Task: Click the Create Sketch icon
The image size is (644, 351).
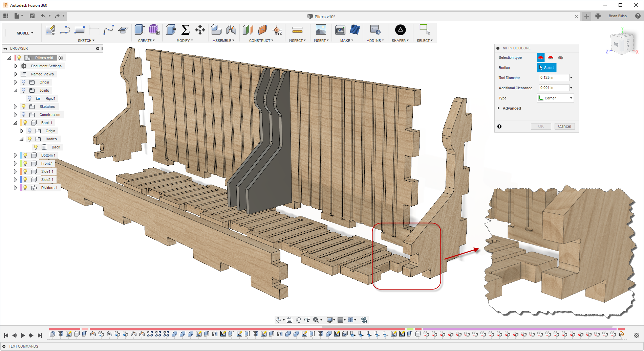Action: click(x=50, y=30)
